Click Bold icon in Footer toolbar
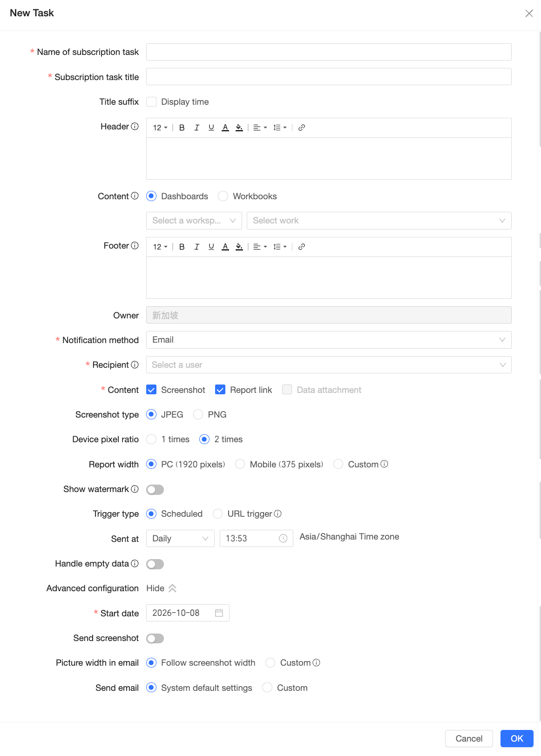 coord(182,247)
